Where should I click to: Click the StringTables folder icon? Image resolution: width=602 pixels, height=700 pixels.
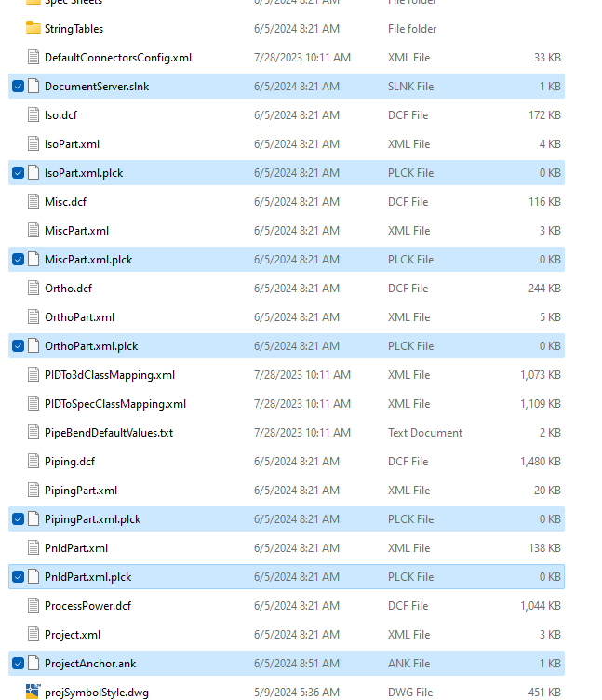33,28
